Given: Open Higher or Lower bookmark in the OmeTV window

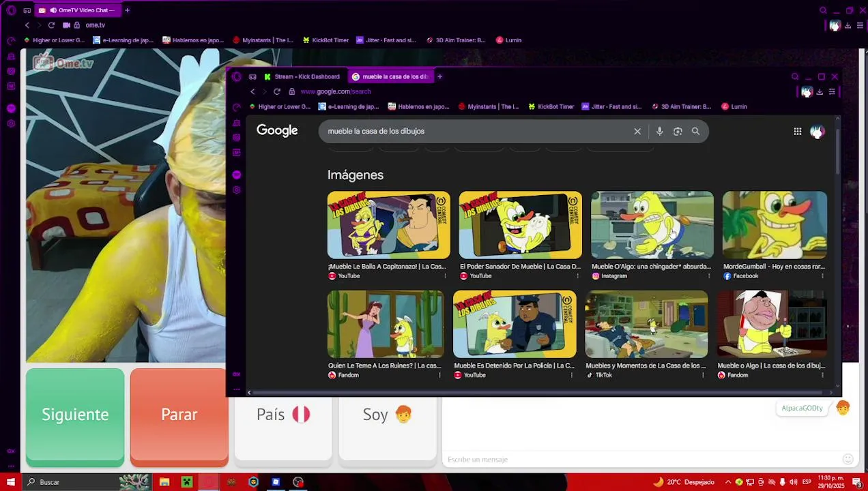Looking at the screenshot, I should pyautogui.click(x=54, y=40).
